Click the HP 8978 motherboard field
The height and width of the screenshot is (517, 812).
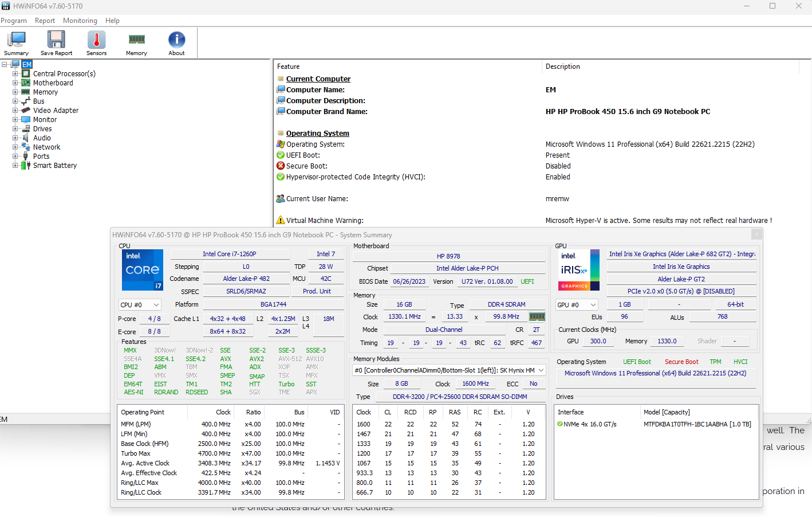448,257
